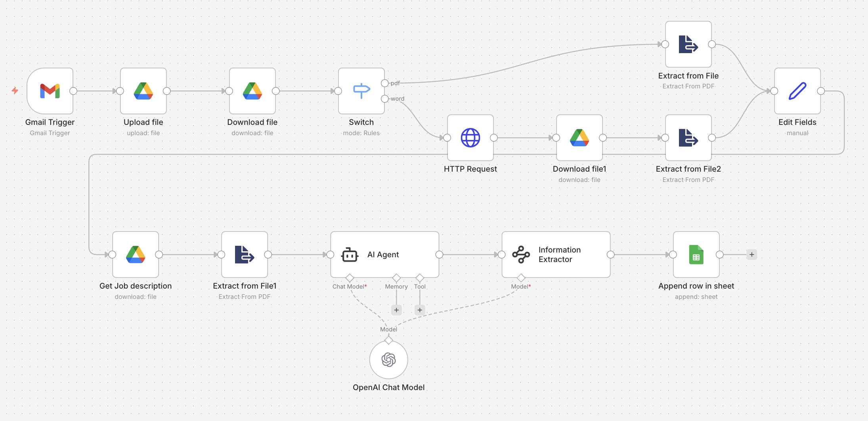Screen dimensions: 868x421
Task: Click the AI Agent Tool diamond connector
Action: coord(420,278)
